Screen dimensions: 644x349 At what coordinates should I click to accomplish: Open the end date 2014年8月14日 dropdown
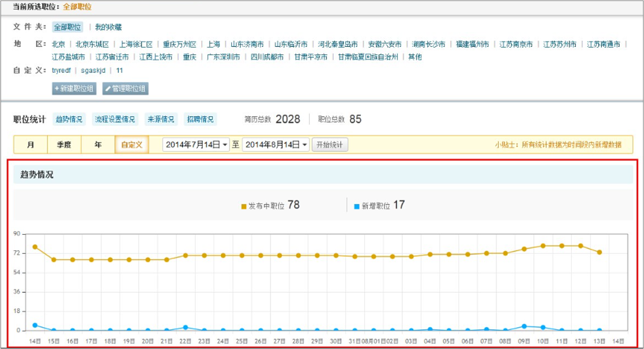coord(276,145)
